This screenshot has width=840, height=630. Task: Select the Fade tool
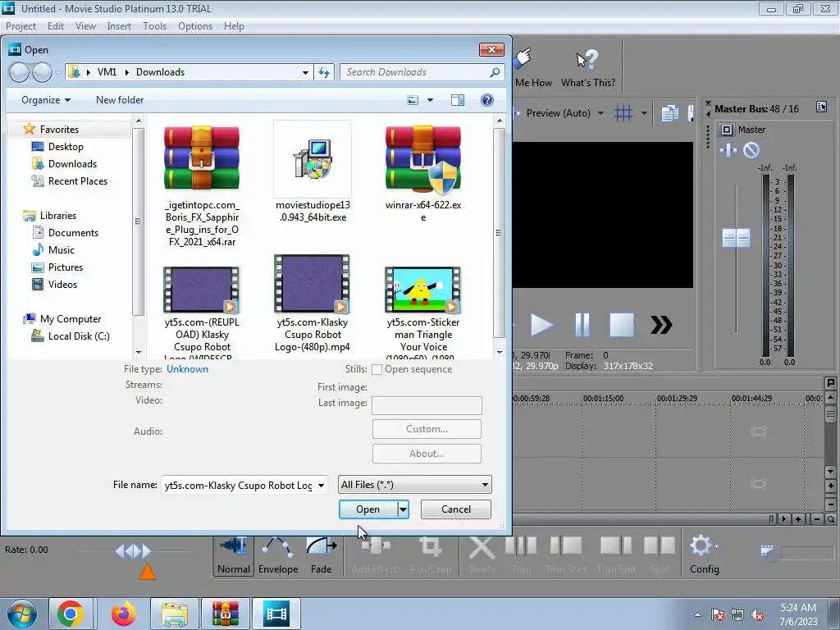point(322,556)
